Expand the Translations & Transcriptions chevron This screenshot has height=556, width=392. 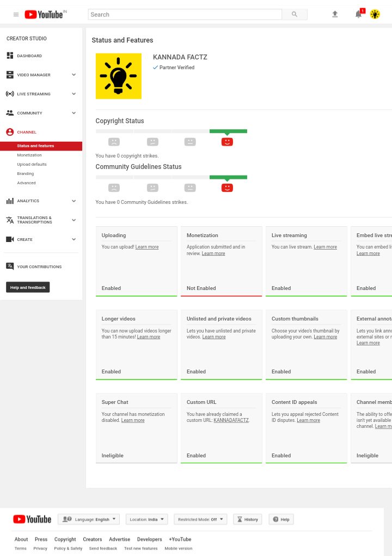pos(73,220)
